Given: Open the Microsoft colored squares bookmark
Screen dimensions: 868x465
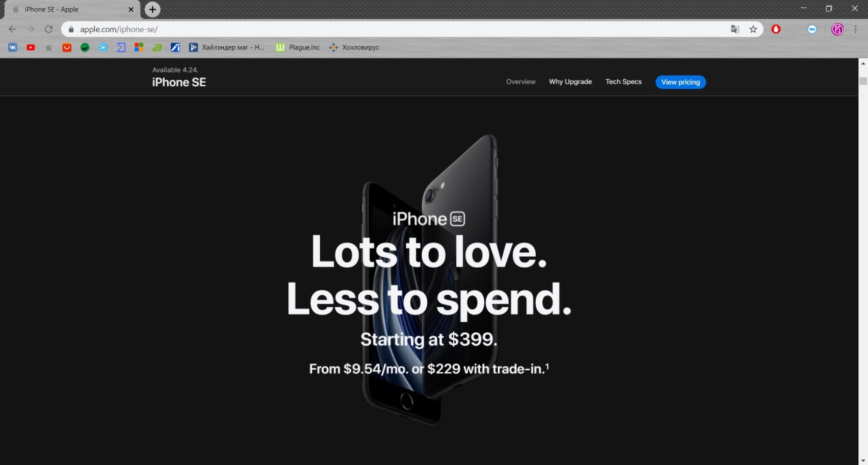Looking at the screenshot, I should tap(139, 47).
